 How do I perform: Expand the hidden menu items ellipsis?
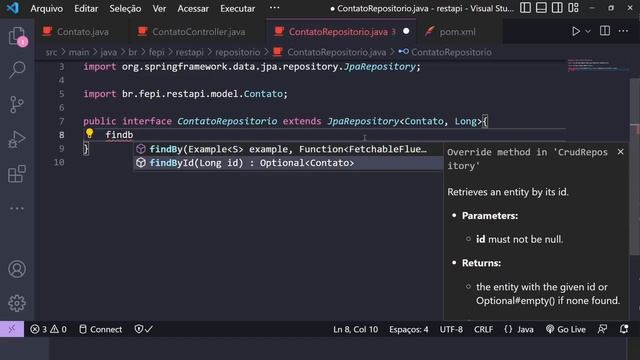(x=275, y=8)
